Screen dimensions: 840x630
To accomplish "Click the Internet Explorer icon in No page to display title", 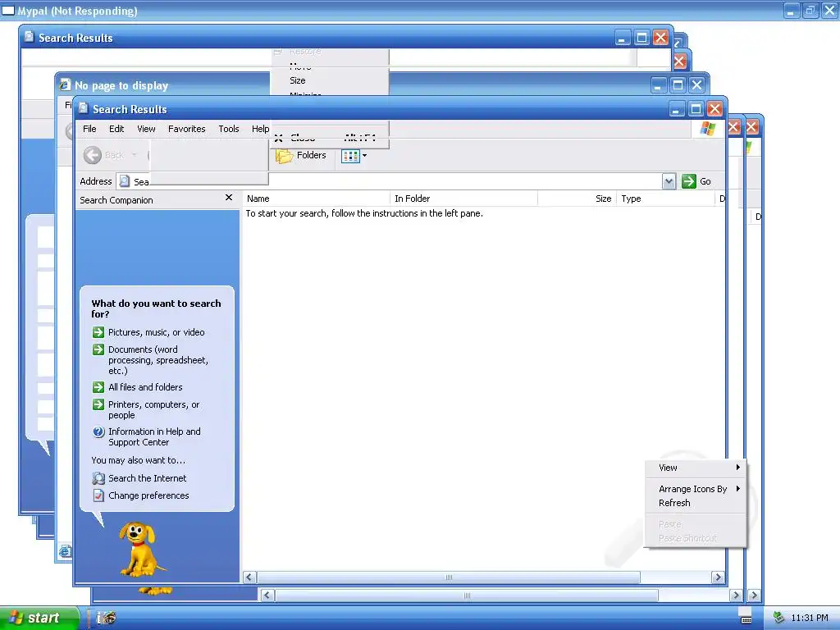I will [x=65, y=85].
